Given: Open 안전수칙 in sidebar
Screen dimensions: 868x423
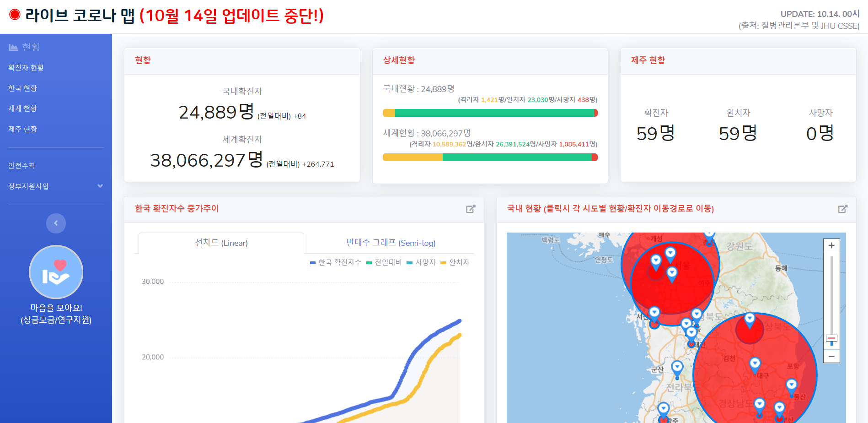Looking at the screenshot, I should [21, 166].
